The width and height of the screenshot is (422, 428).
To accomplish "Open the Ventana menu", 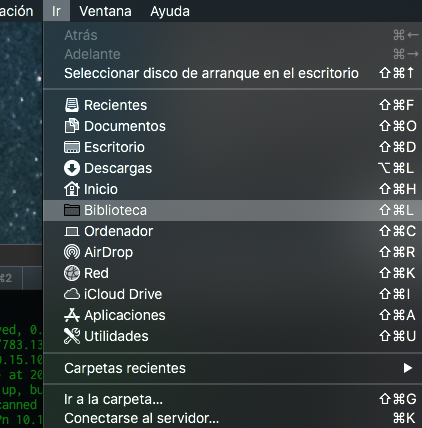I will coord(105,11).
